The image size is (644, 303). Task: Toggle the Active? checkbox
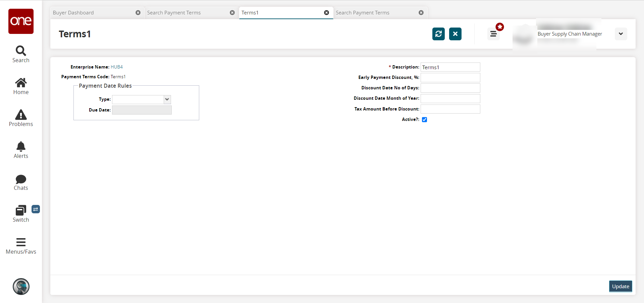pos(425,120)
